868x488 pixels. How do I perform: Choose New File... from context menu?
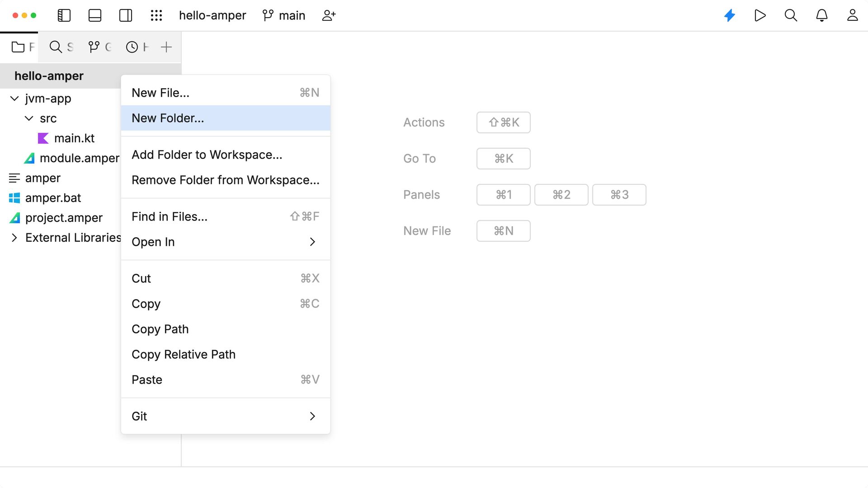226,93
